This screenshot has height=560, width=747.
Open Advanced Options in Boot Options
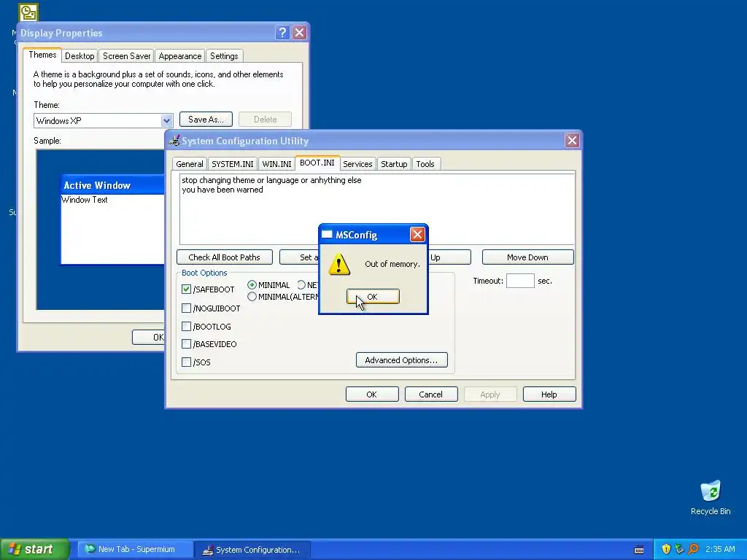tap(402, 360)
